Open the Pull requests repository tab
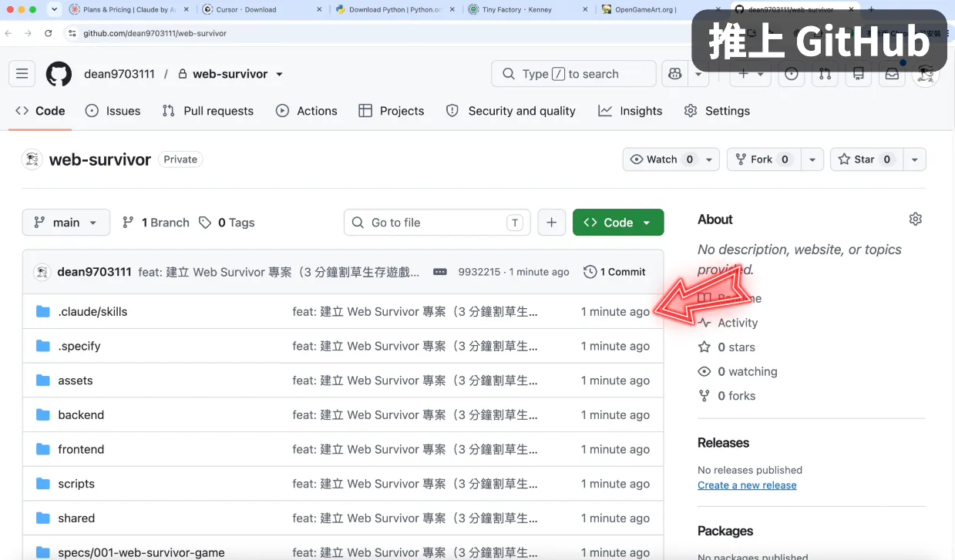Image resolution: width=955 pixels, height=560 pixels. coord(207,111)
